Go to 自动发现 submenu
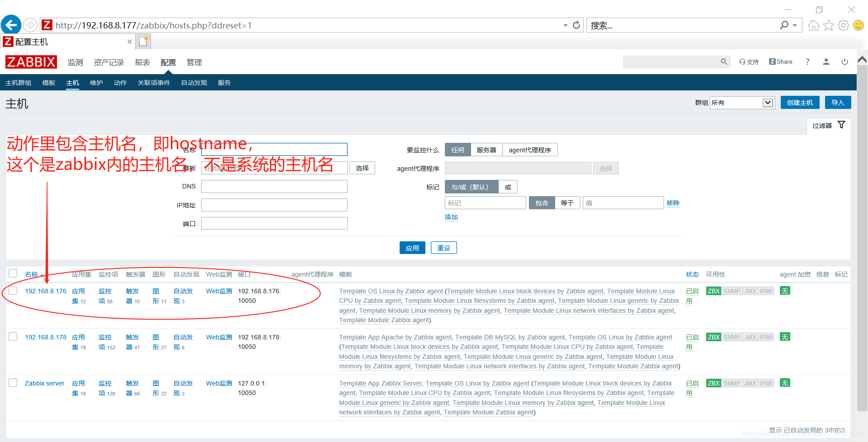This screenshot has height=442, width=868. tap(194, 83)
